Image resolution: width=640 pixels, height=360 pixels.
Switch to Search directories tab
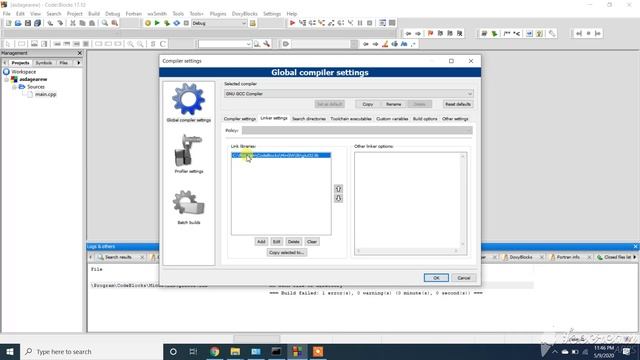click(x=309, y=119)
